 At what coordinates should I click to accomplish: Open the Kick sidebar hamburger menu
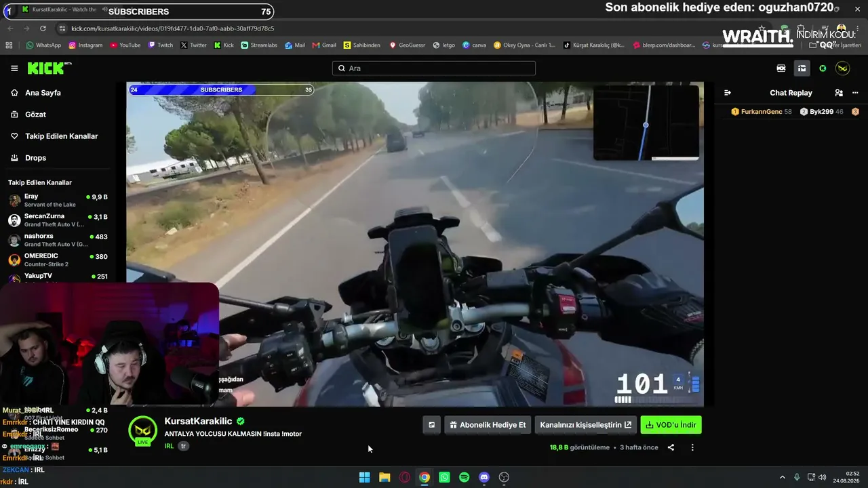click(14, 68)
